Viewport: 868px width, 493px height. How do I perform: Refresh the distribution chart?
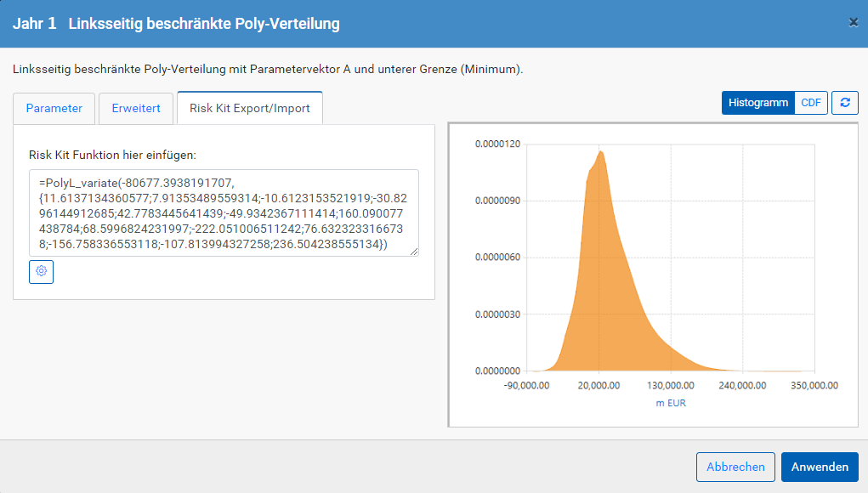pos(845,103)
